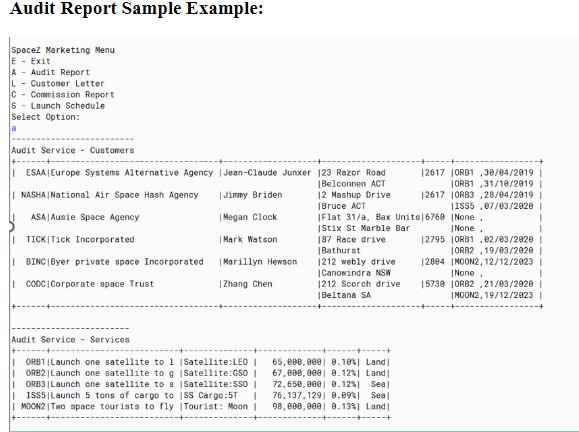This screenshot has height=432, width=579.
Task: Click the blue typed input 'a'
Action: click(x=14, y=128)
